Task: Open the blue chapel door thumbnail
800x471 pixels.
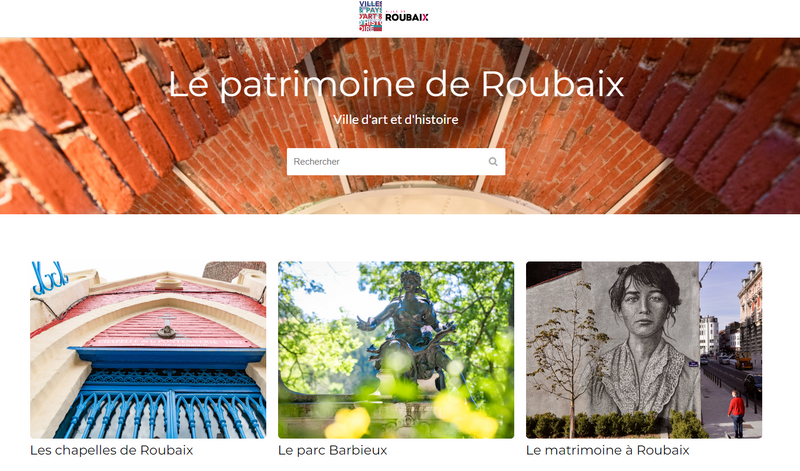Action: coord(148,350)
